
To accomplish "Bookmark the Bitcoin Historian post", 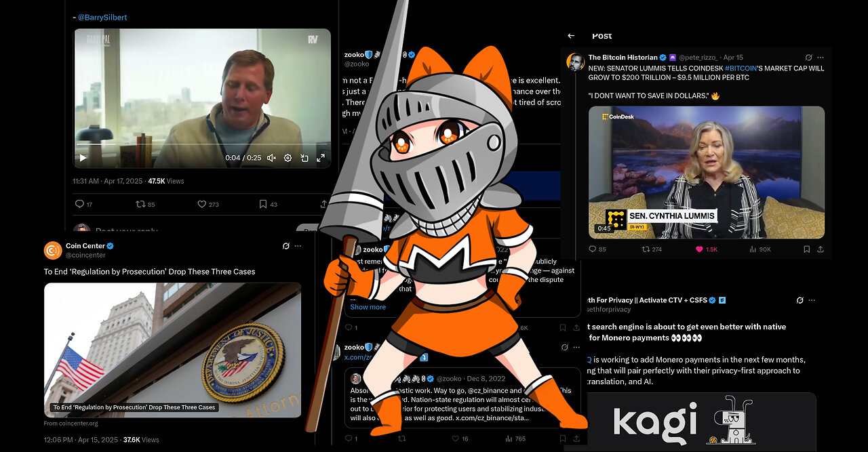I will pyautogui.click(x=806, y=249).
